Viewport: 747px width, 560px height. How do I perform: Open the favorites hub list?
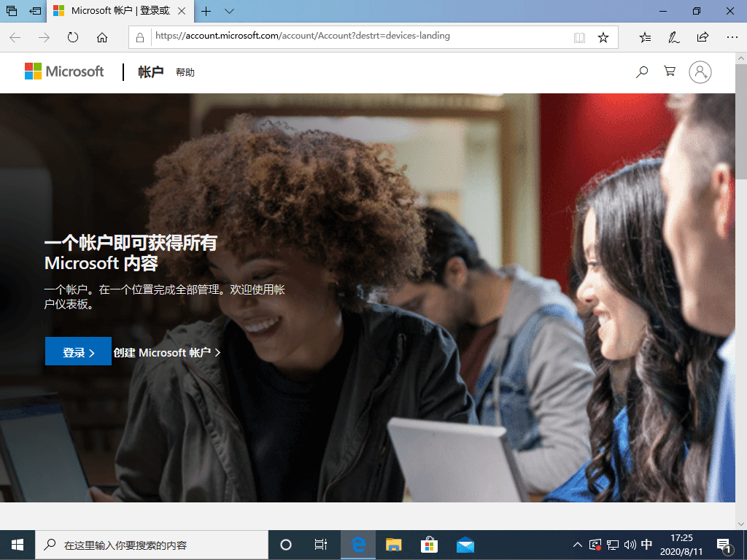645,37
